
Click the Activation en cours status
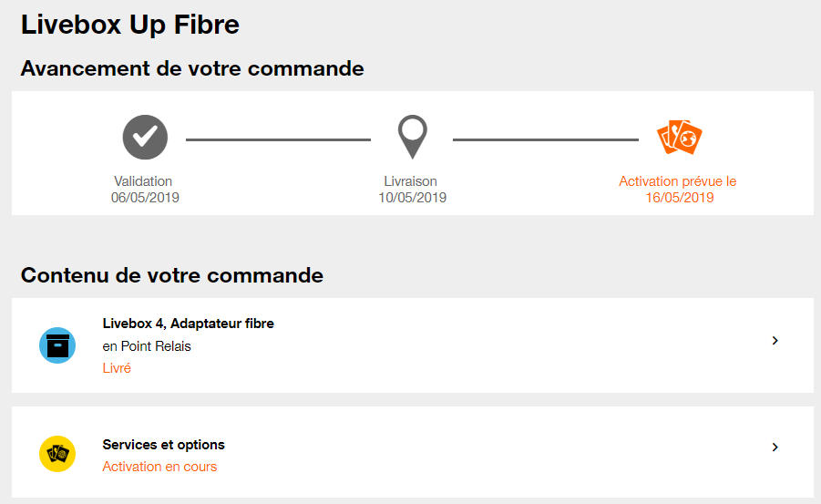pos(159,467)
